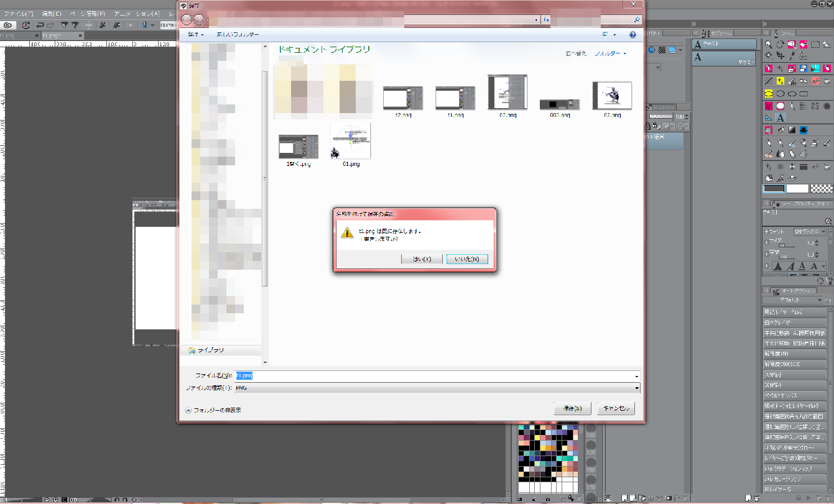The height and width of the screenshot is (504, 834).
Task: Select the magnifier Zoom tool in Tool palette
Action: [769, 44]
